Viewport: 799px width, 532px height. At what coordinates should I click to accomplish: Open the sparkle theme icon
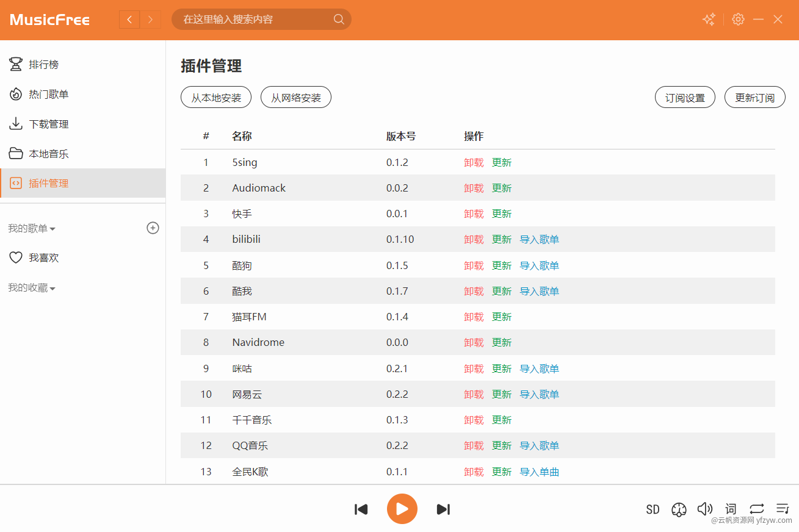709,20
